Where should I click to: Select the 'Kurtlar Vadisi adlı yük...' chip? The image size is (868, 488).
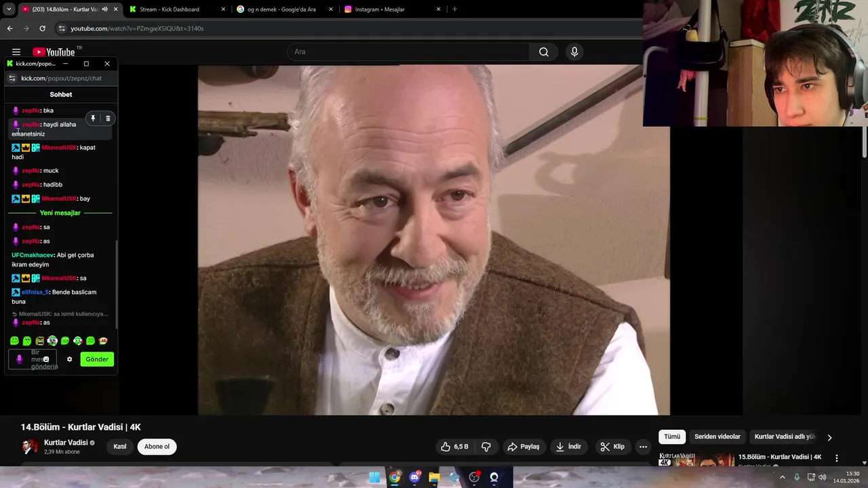pos(785,437)
